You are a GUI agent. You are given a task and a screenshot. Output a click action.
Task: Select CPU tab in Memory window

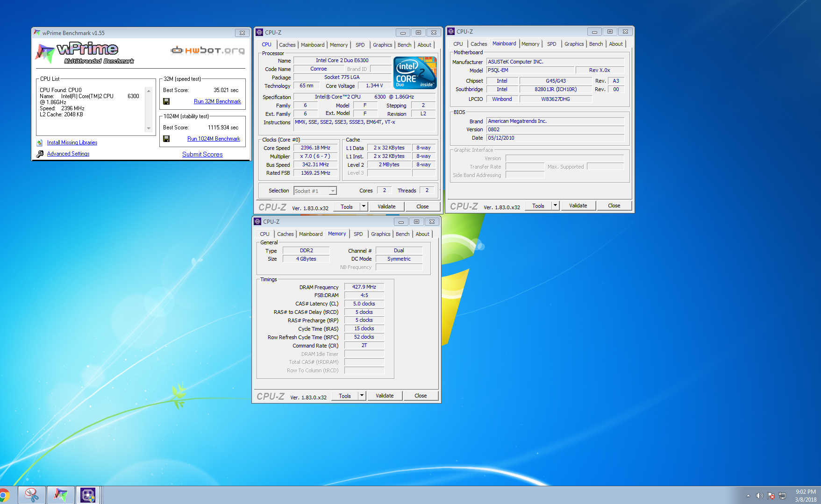pyautogui.click(x=264, y=234)
